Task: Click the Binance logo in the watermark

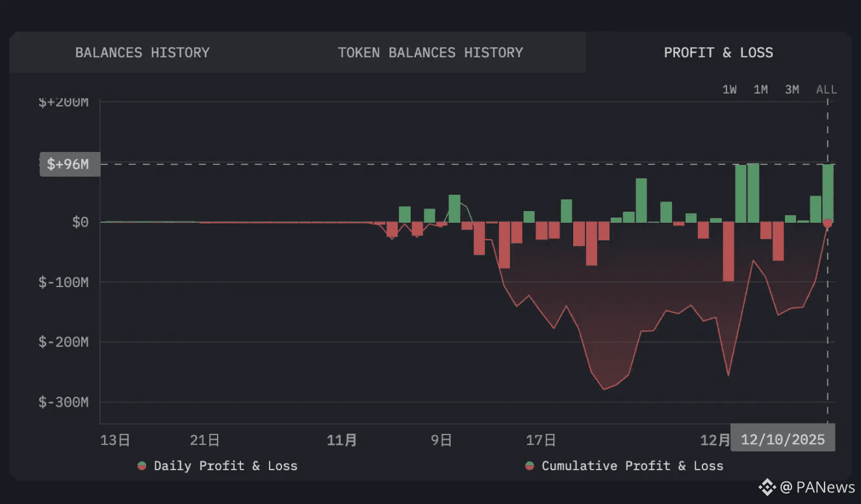Action: pos(767,486)
